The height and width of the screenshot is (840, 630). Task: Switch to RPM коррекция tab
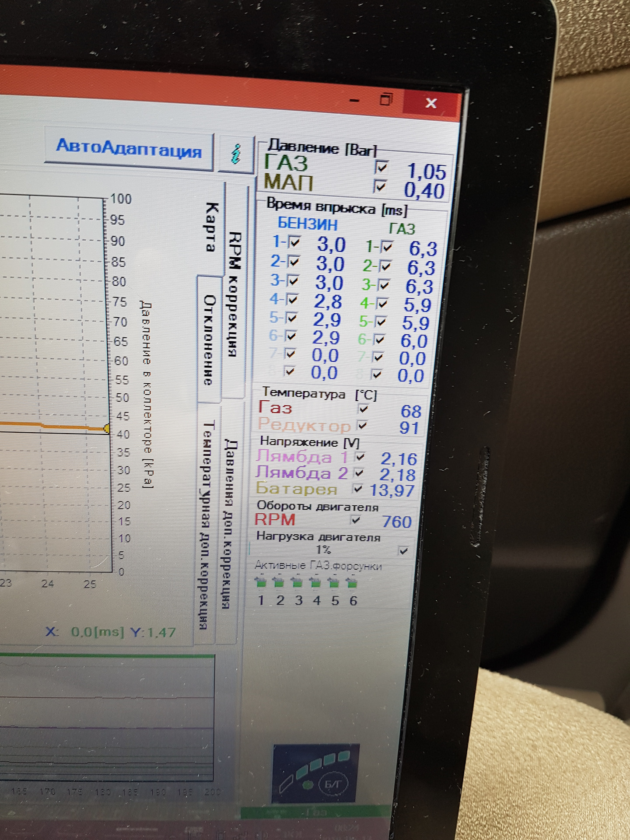pos(235,294)
